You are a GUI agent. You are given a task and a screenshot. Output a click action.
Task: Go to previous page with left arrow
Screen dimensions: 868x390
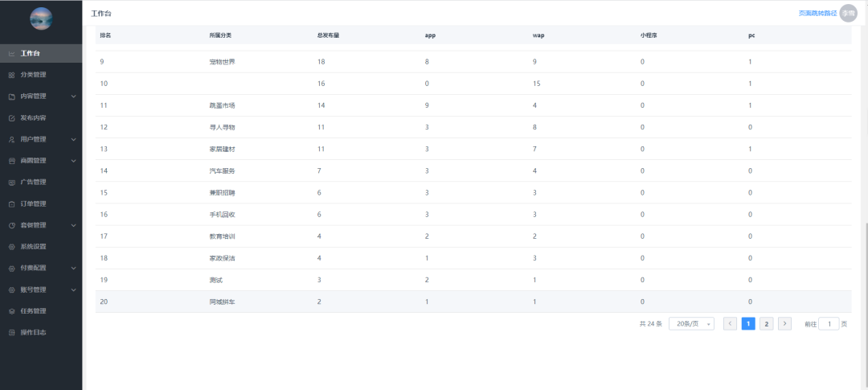[730, 324]
